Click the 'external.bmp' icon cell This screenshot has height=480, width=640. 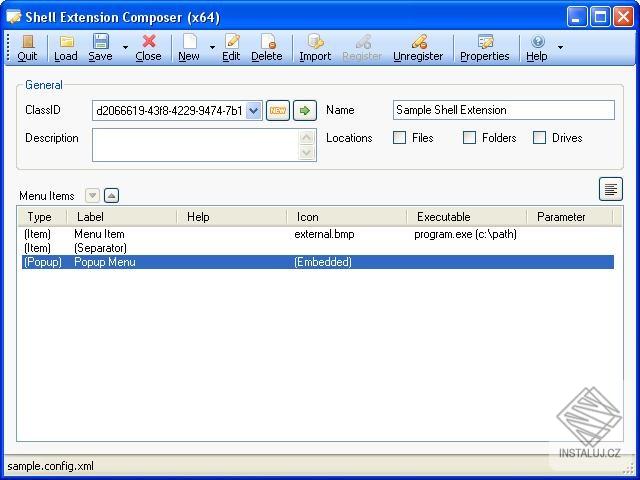[x=324, y=234]
